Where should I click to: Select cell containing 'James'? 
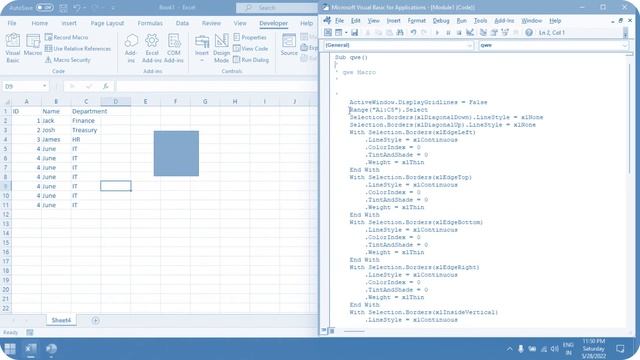pos(56,140)
